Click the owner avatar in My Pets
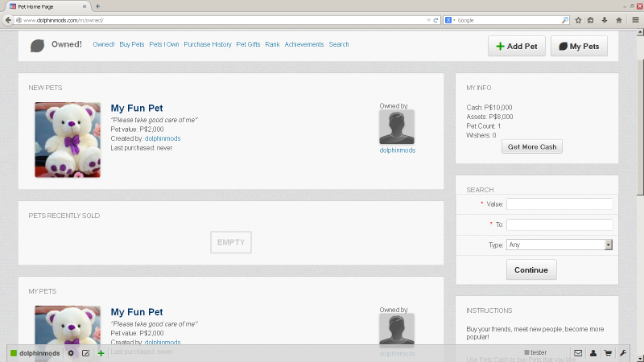 point(397,329)
